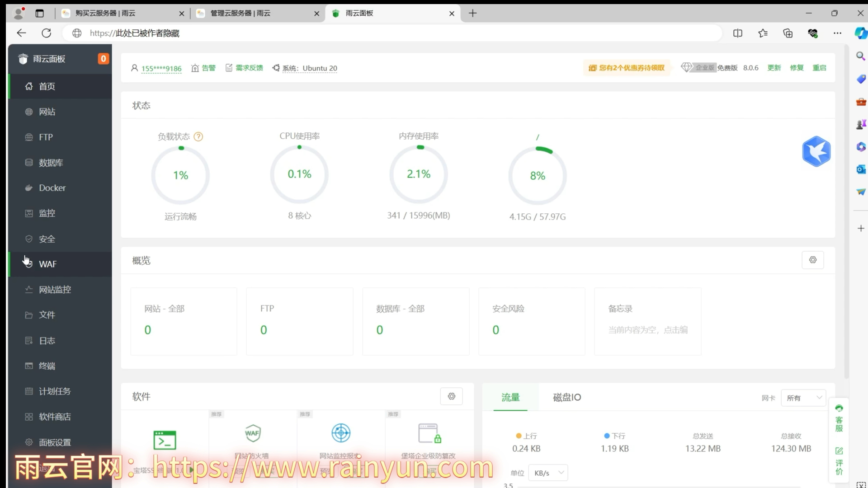Open the Docker section in sidebar
Viewport: 868px width, 488px height.
60,188
